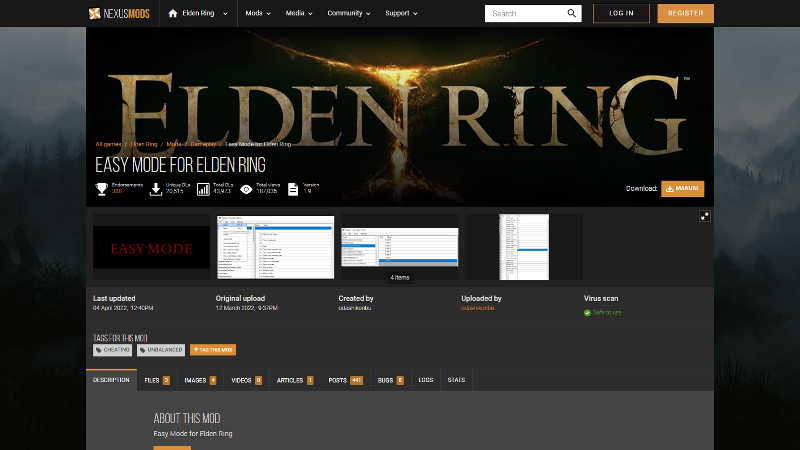
Task: Open the Media menu
Action: coord(298,13)
